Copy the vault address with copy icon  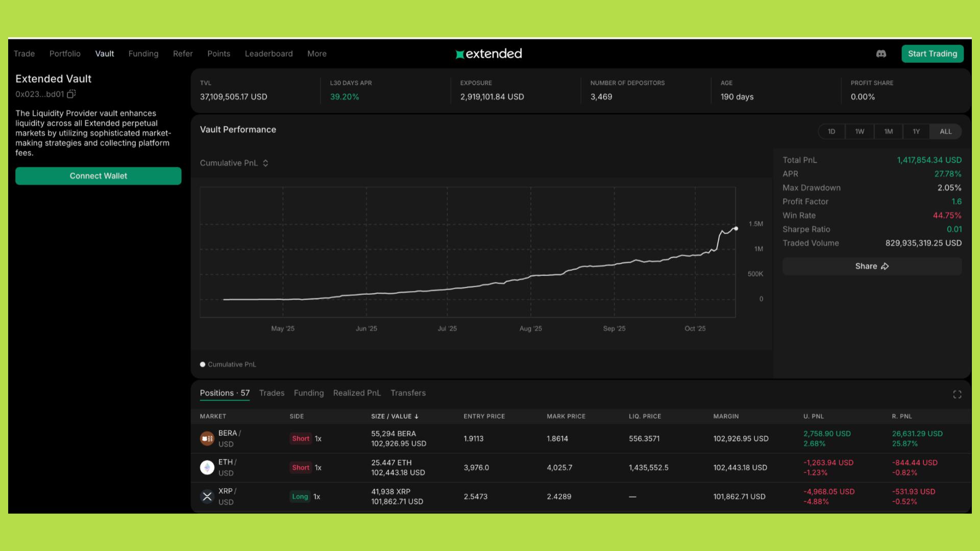pos(71,94)
